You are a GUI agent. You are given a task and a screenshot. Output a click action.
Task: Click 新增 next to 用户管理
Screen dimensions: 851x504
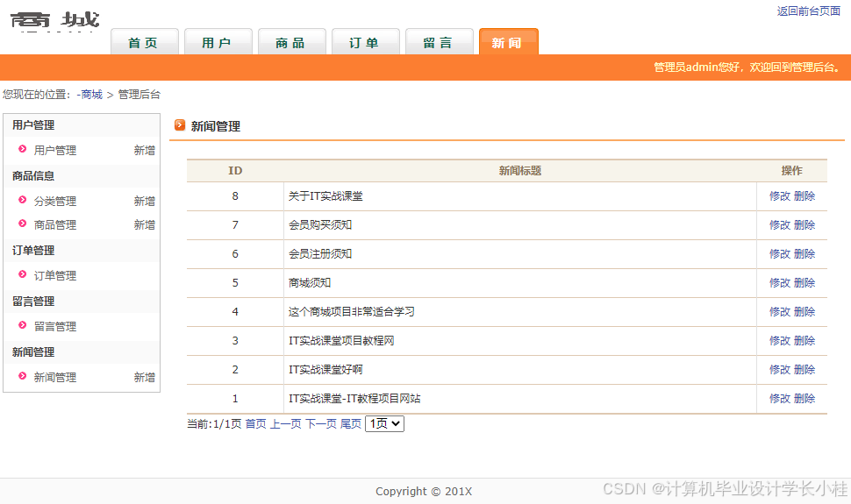tap(145, 150)
